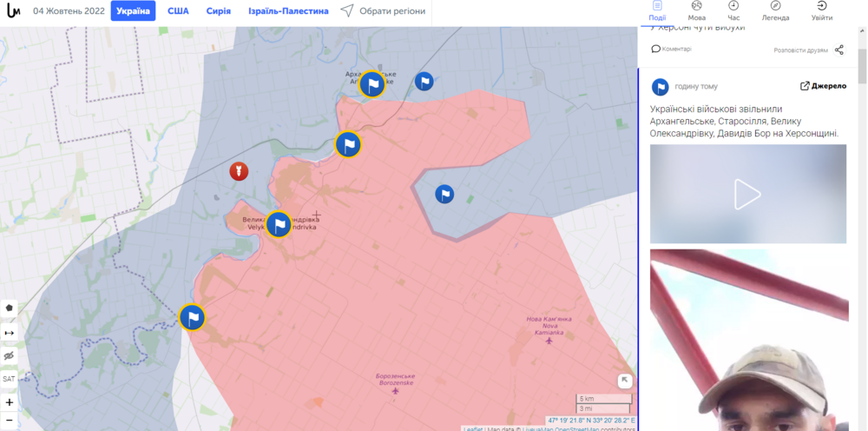
Task: Switch to the Сирія region
Action: tap(219, 11)
